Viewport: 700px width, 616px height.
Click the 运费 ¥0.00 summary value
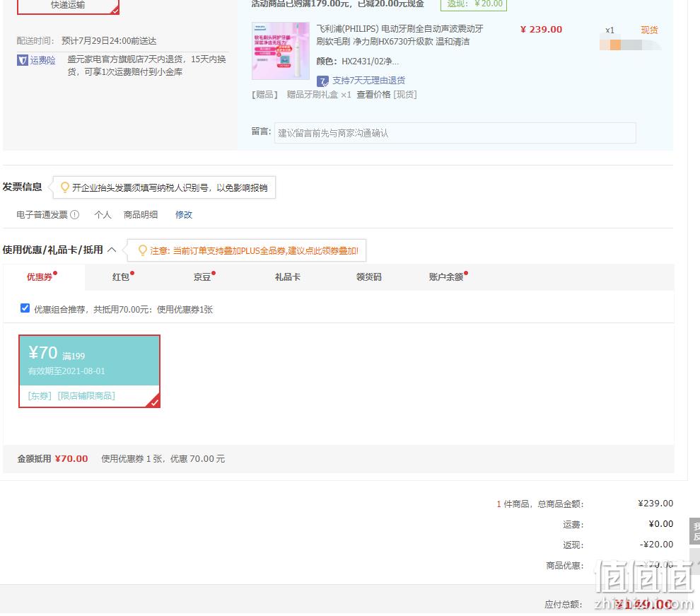(660, 524)
